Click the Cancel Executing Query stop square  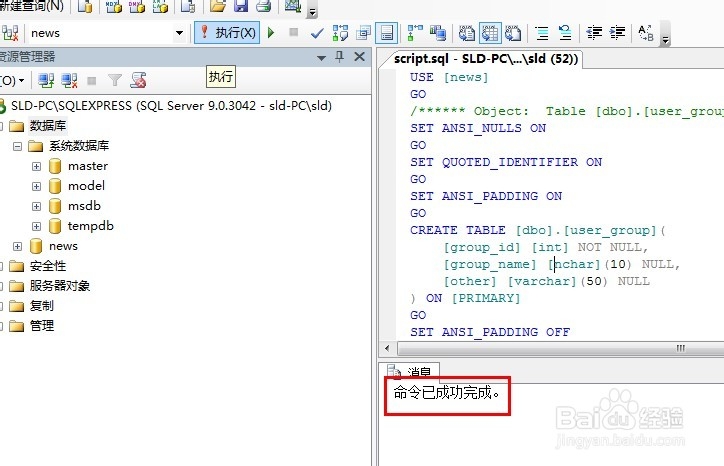pos(293,32)
